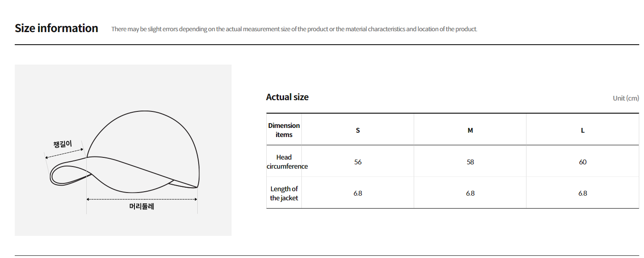
Task: Select the "Dimension items" header cell
Action: (x=284, y=130)
